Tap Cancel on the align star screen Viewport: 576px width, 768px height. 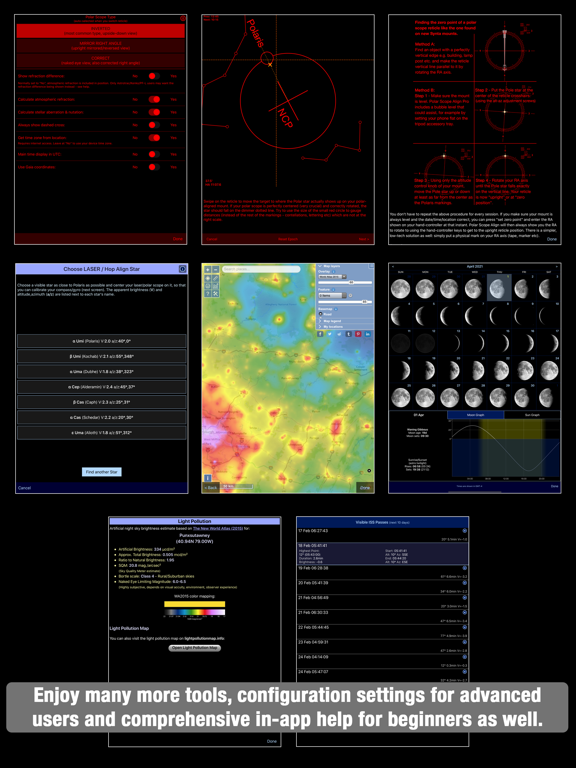pyautogui.click(x=24, y=488)
